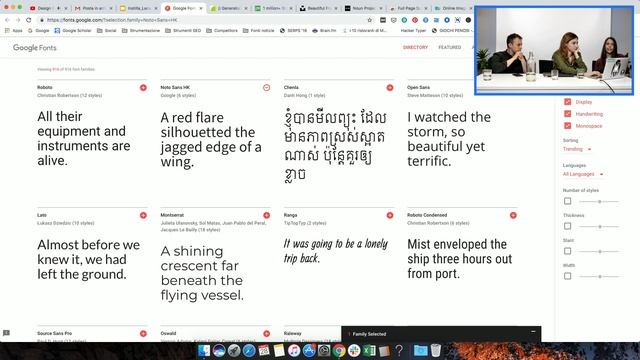Add Ranga font with plus icon
Screen dimensions: 640x360
pyautogui.click(x=390, y=216)
